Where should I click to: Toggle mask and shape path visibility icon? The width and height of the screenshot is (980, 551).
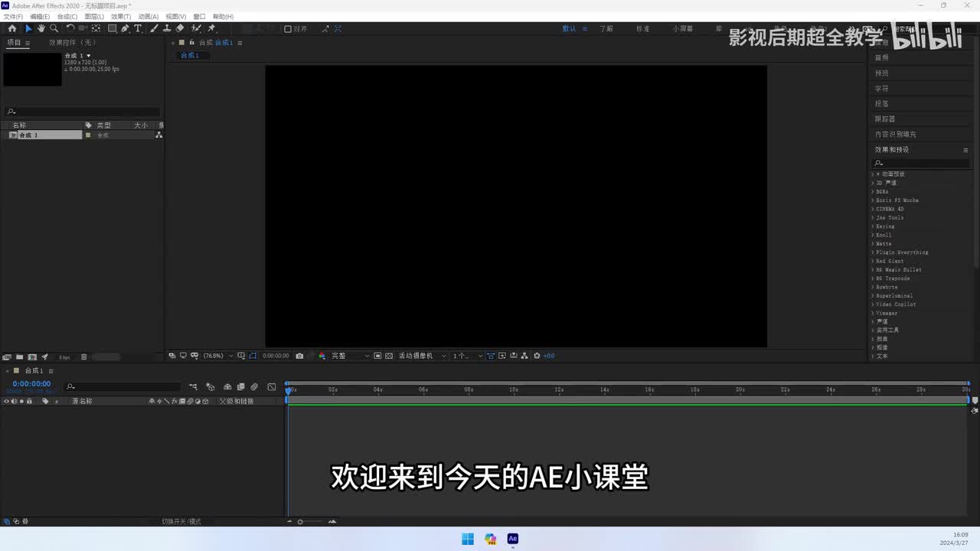[x=252, y=356]
